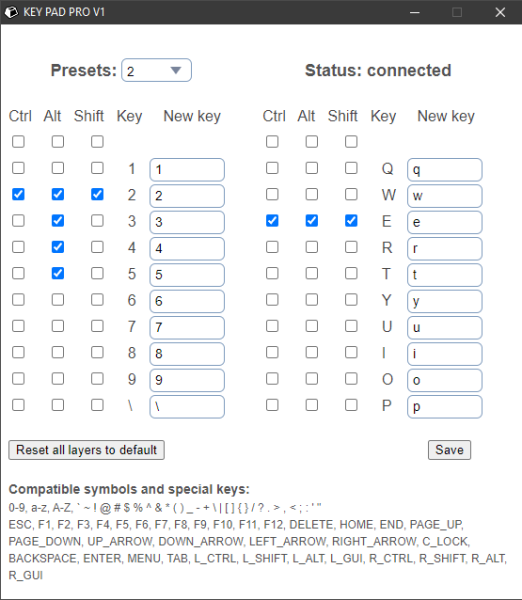Click the Presets dropdown arrow
This screenshot has width=522, height=600.
click(x=176, y=70)
